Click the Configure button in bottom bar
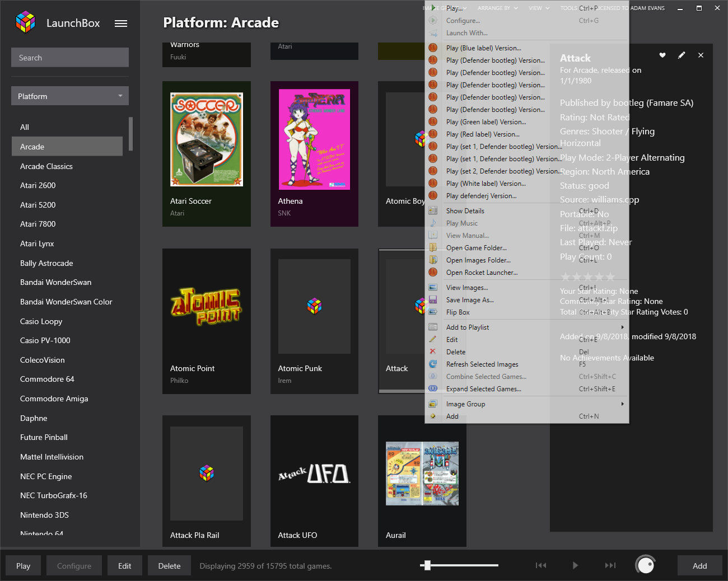The height and width of the screenshot is (581, 728). click(x=74, y=566)
